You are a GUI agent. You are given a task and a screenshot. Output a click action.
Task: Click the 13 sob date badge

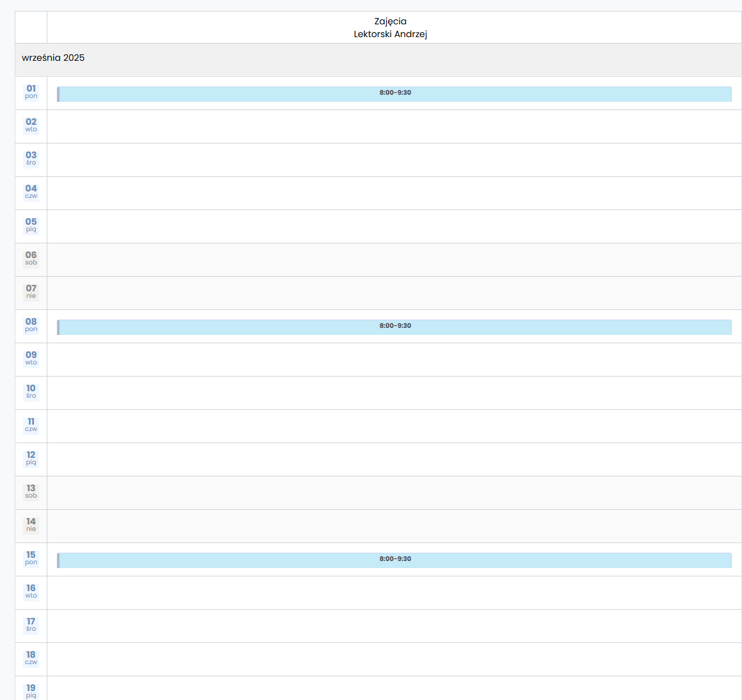point(31,492)
